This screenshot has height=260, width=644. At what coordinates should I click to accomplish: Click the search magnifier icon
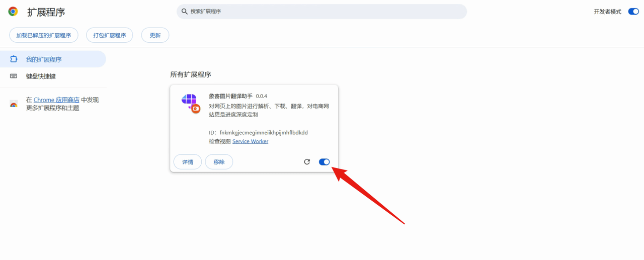tap(185, 12)
